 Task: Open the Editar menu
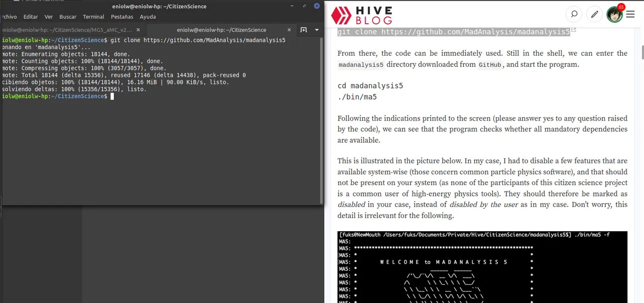coord(31,17)
